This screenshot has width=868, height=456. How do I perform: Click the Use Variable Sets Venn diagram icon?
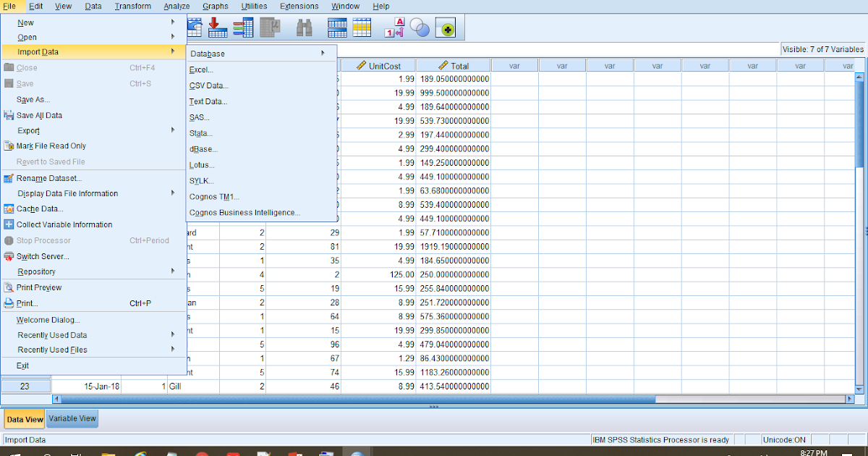coord(420,28)
